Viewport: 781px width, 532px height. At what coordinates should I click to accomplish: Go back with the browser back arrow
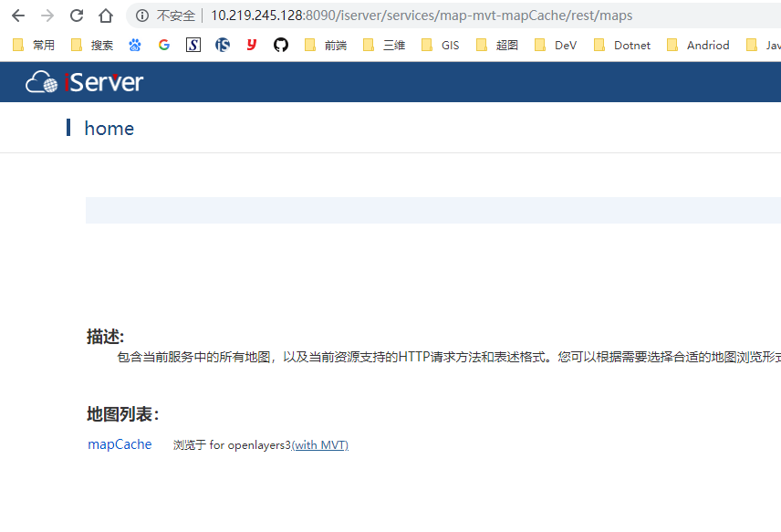pos(18,16)
